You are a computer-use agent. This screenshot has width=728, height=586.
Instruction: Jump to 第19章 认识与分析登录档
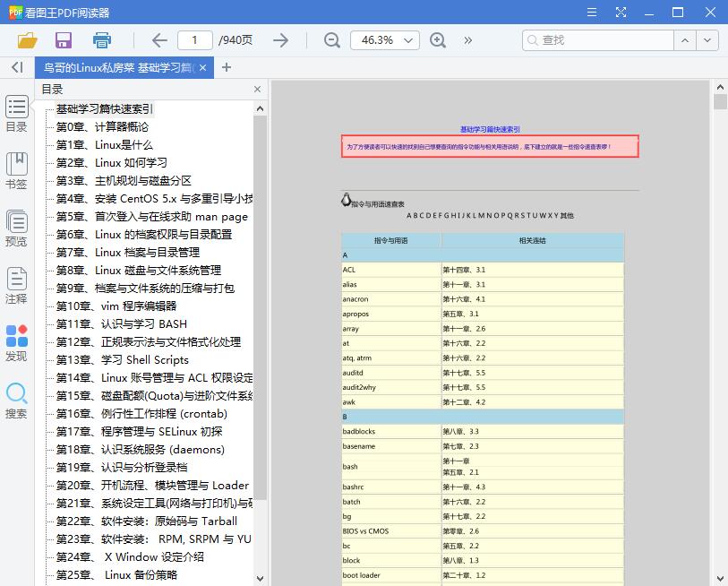pyautogui.click(x=122, y=468)
